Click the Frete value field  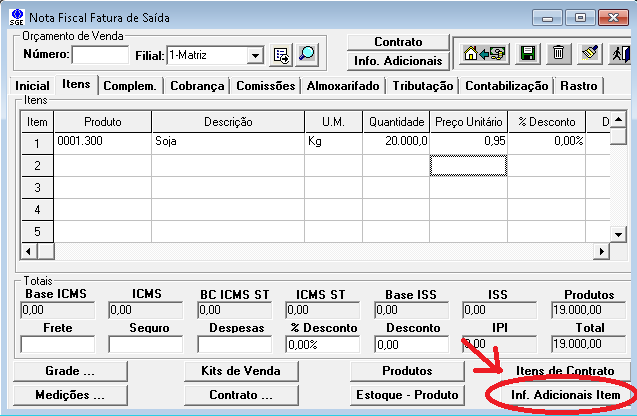point(58,344)
